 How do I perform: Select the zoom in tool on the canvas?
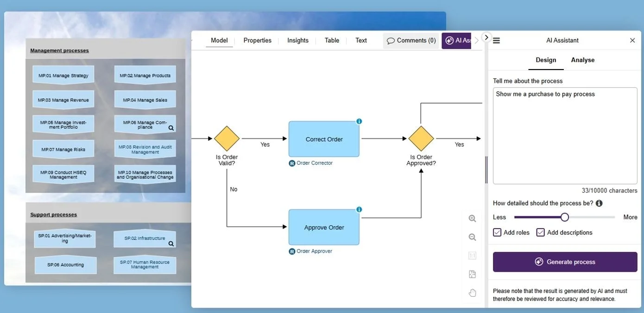coord(472,218)
